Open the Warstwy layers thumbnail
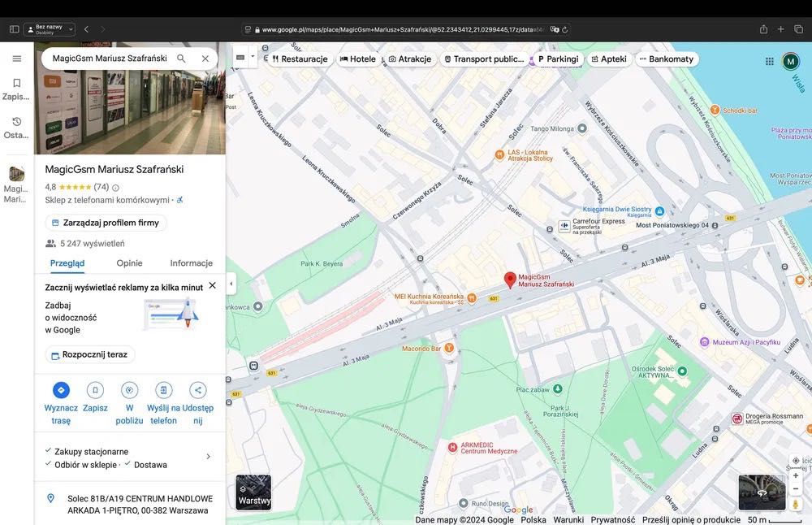The height and width of the screenshot is (525, 812). [x=253, y=492]
